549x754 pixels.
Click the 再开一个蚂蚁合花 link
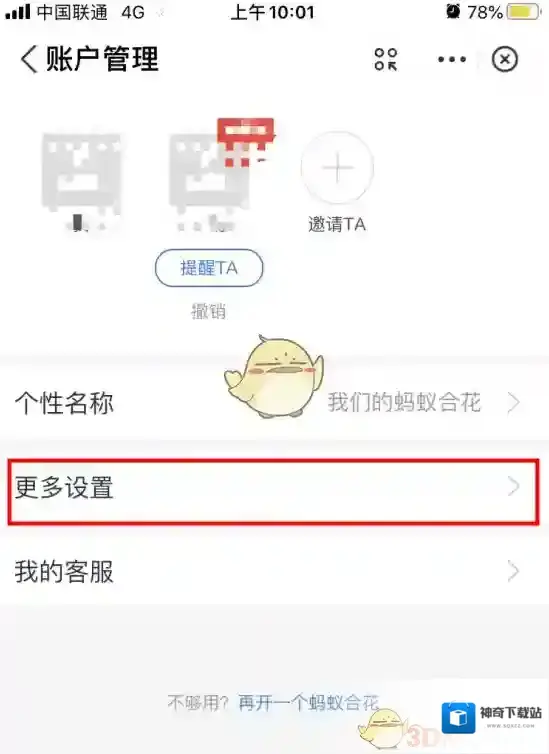pyautogui.click(x=309, y=703)
